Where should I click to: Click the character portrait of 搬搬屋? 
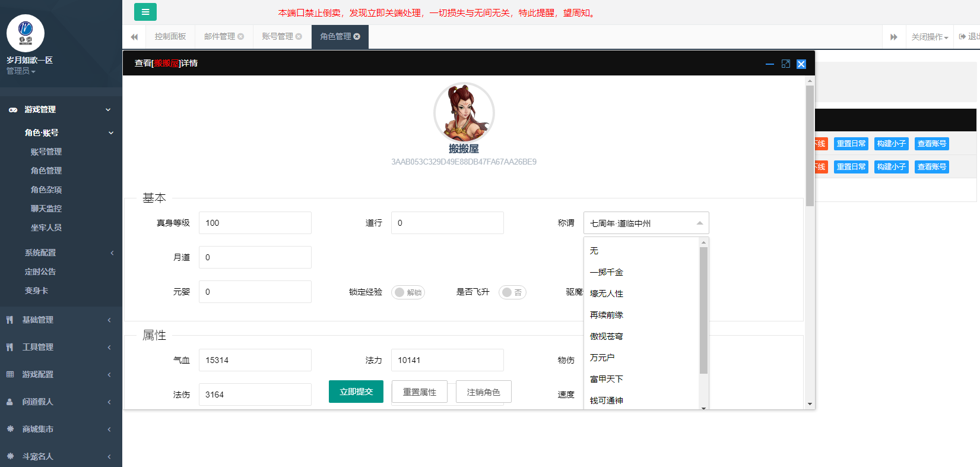(464, 112)
